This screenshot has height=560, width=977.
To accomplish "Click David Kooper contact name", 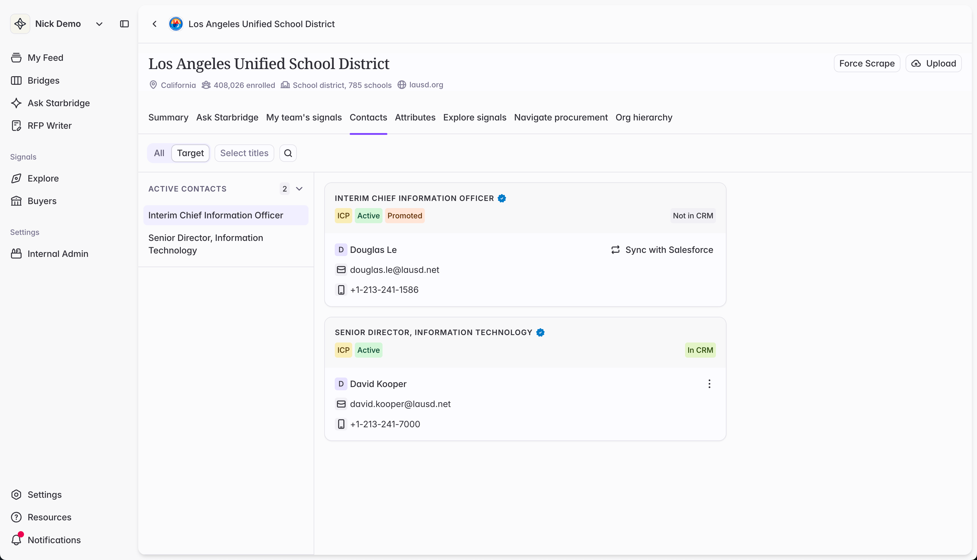I will click(378, 384).
